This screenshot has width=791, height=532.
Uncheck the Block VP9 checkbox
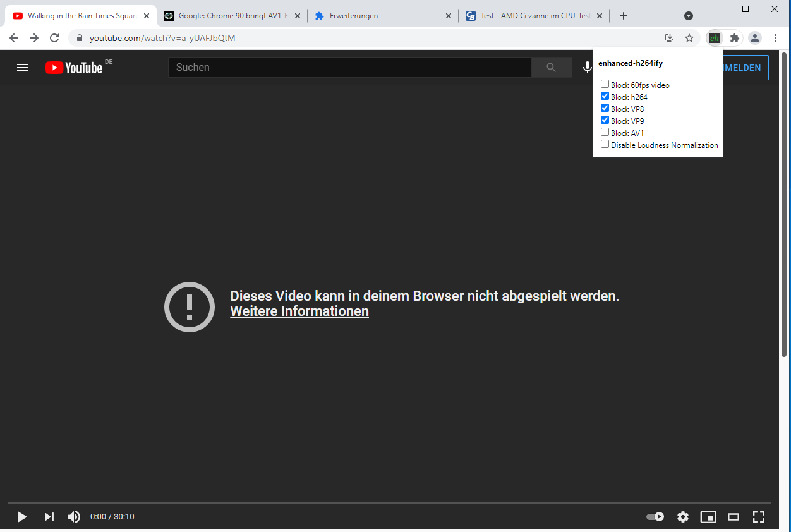tap(605, 120)
